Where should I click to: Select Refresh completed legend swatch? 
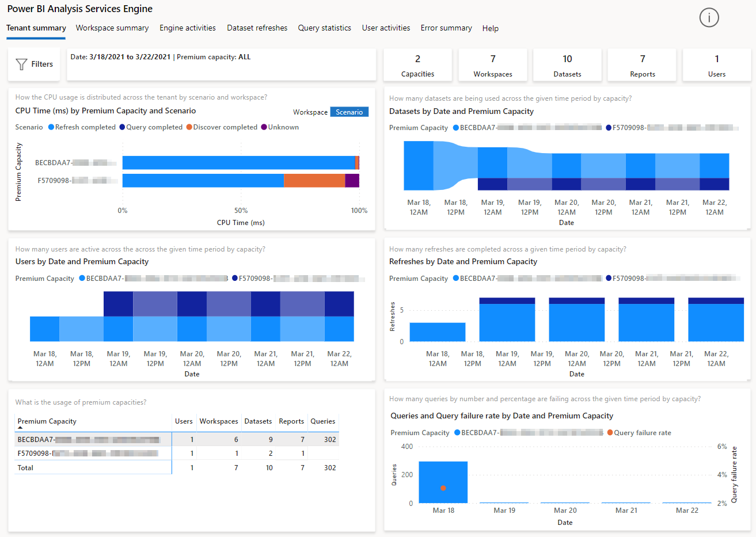click(51, 127)
